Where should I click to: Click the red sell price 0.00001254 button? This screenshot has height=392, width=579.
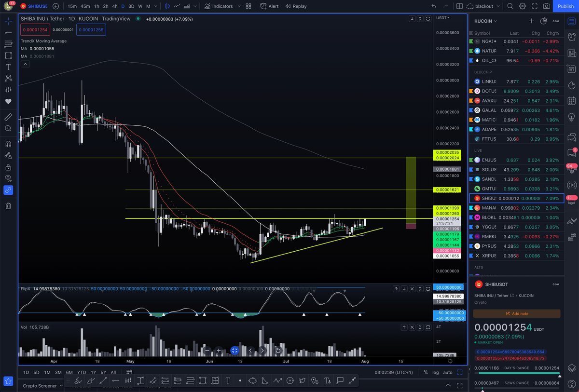click(x=35, y=30)
